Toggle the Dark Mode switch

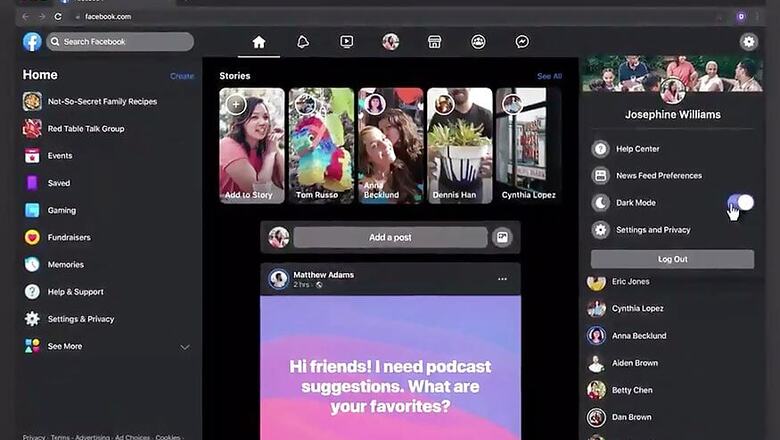[x=741, y=202]
